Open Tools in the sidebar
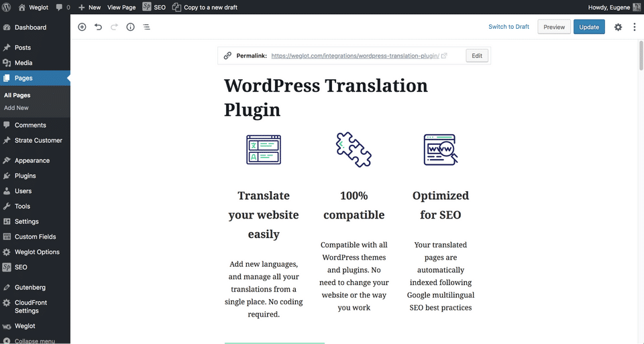Screen dimensions: 644x344 (x=35, y=206)
